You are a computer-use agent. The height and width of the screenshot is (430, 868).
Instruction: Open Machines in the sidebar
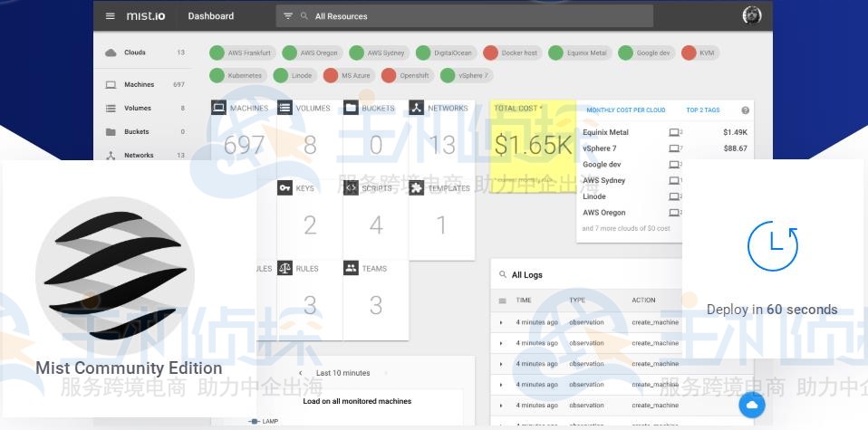(x=139, y=85)
